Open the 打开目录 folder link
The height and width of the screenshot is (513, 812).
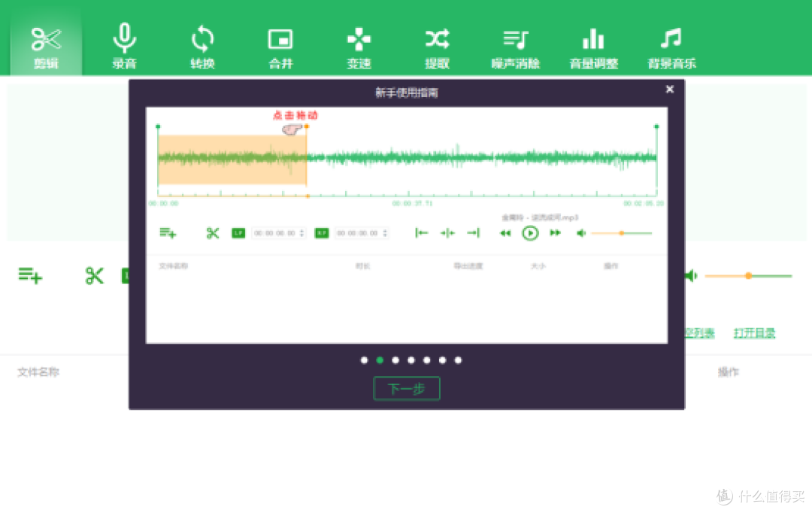point(754,333)
